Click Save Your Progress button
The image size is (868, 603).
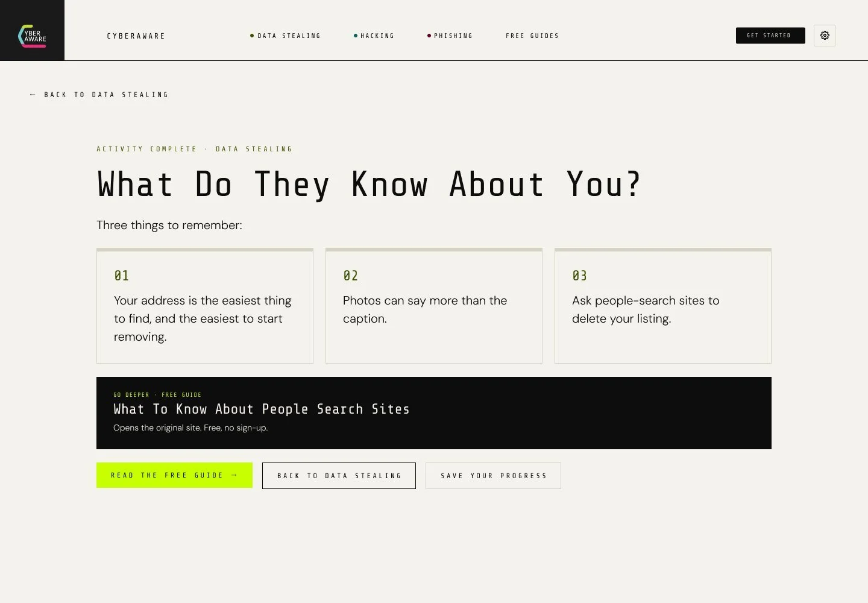493,476
